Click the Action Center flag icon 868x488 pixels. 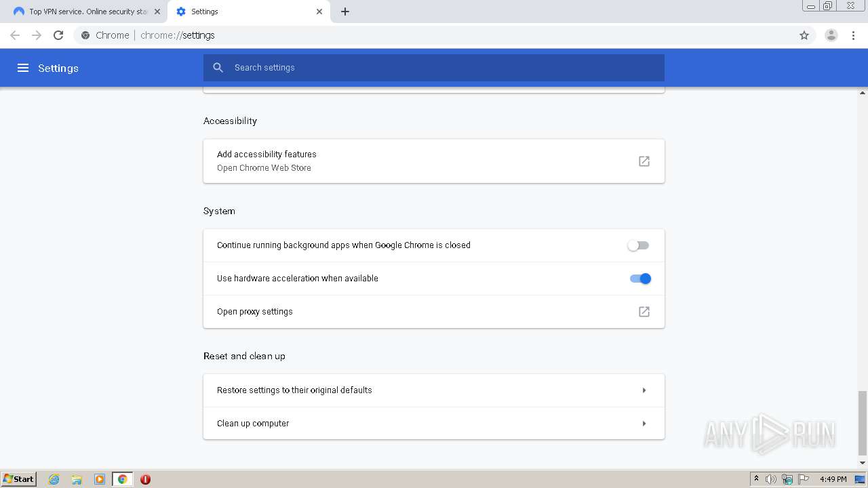pyautogui.click(x=804, y=479)
